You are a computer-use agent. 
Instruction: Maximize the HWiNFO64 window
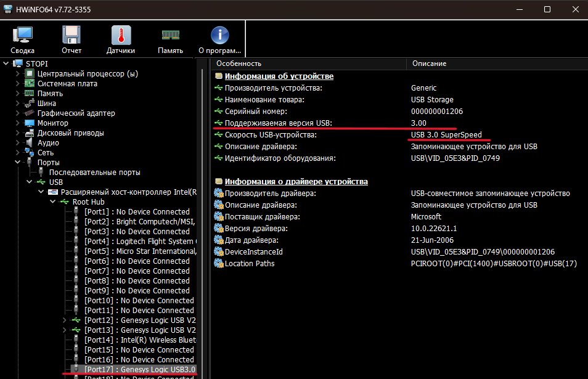(547, 9)
